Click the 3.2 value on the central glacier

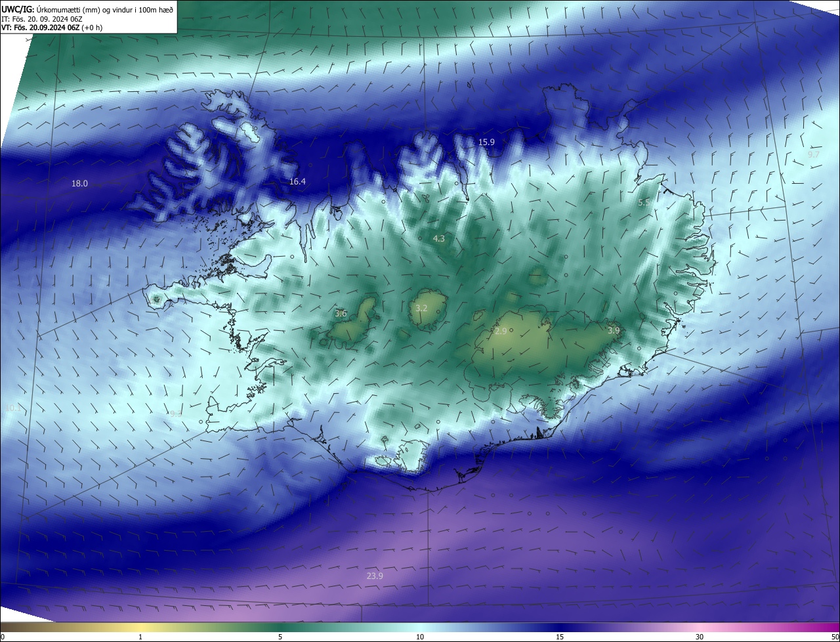(x=421, y=308)
